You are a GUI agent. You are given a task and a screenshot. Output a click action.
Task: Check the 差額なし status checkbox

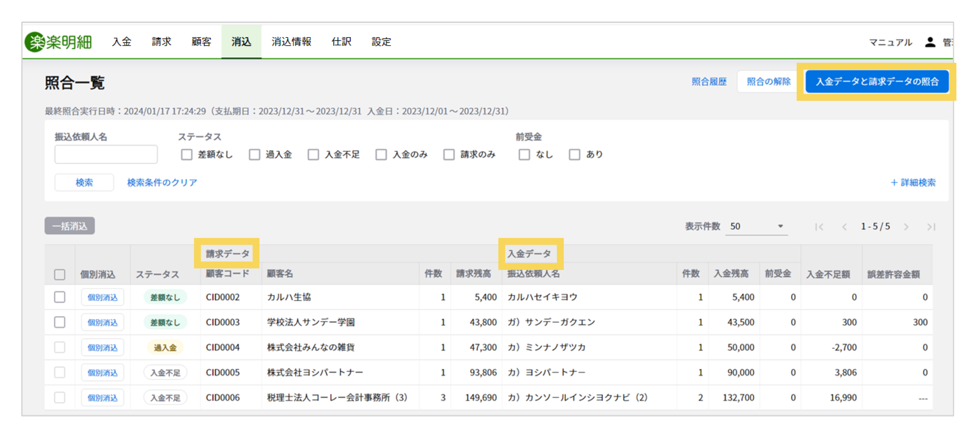[186, 155]
